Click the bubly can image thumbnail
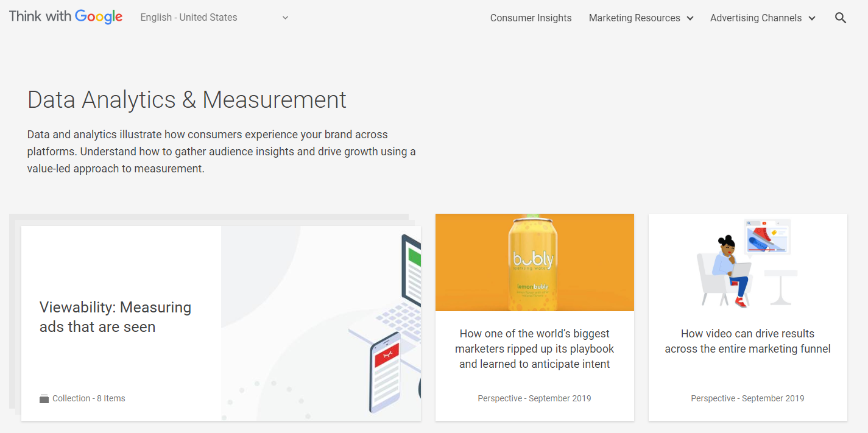The image size is (868, 433). 534,262
